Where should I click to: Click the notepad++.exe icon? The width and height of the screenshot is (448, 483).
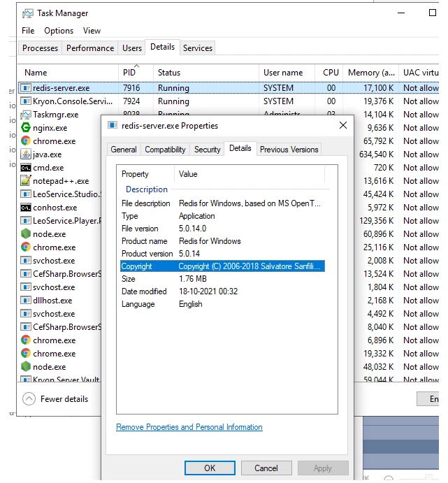pyautogui.click(x=26, y=180)
